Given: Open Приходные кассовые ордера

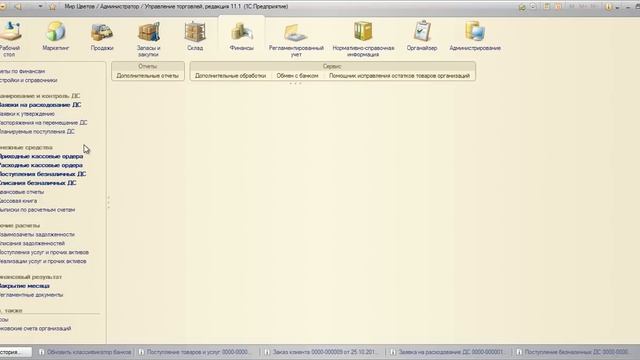Looking at the screenshot, I should tap(41, 156).
